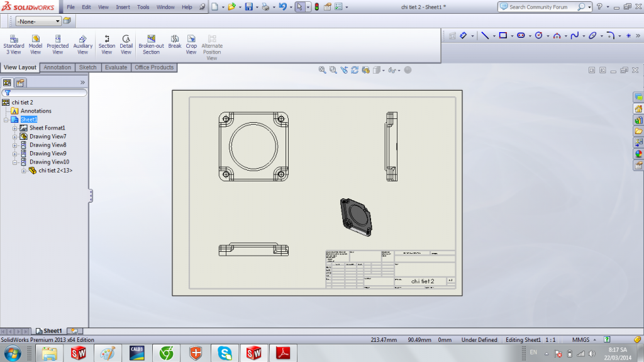Select the Rectangle sketch tool
This screenshot has height=362, width=644.
point(502,35)
